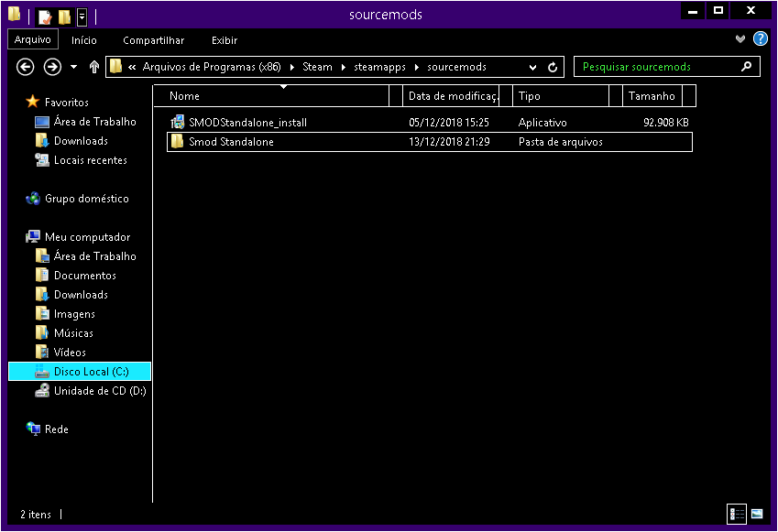Click the Favoritos star icon
The height and width of the screenshot is (532, 778).
click(x=33, y=102)
